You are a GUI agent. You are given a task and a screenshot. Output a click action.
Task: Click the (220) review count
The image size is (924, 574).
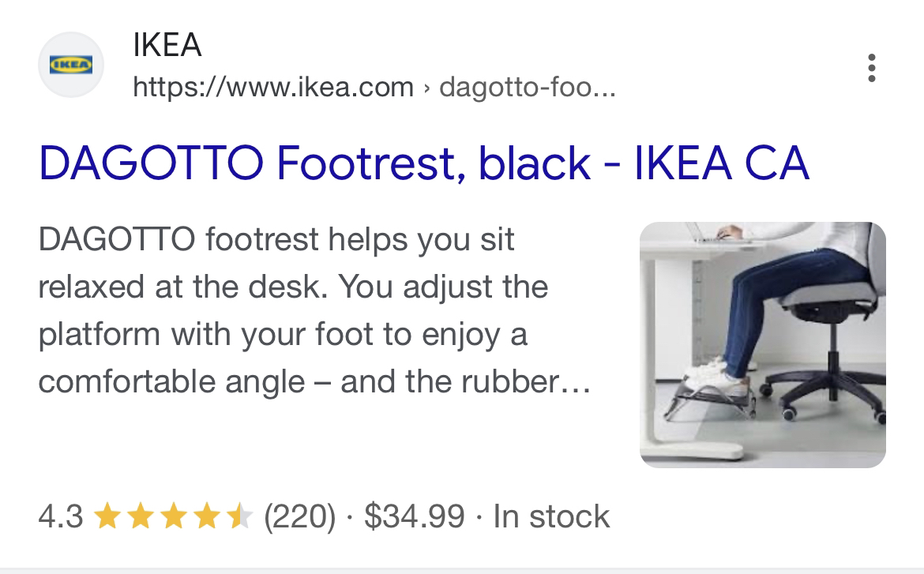299,516
